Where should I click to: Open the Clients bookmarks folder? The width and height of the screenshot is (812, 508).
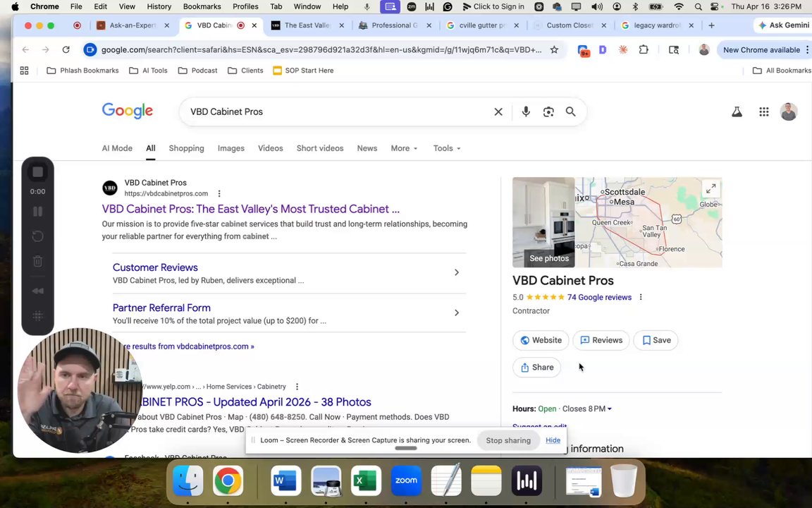pos(245,71)
